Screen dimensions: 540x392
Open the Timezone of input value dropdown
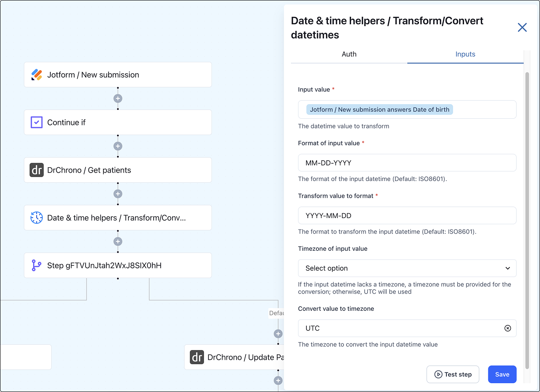tap(407, 268)
